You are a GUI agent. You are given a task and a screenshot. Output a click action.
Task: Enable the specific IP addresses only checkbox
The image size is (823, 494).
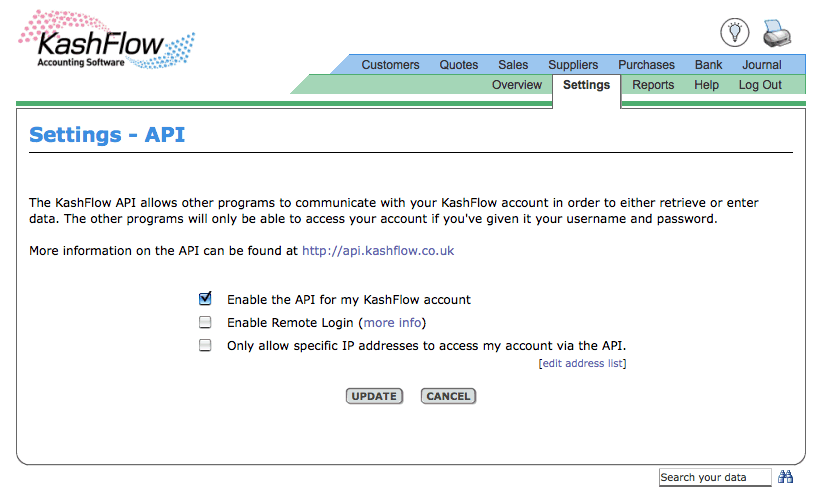tap(205, 345)
